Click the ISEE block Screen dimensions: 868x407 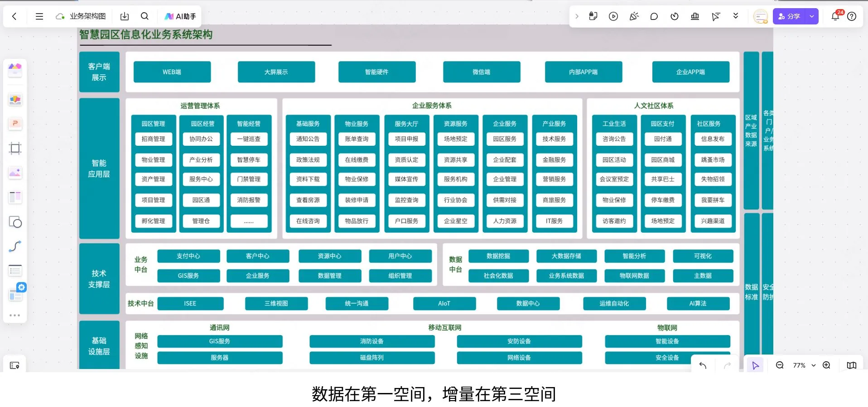pyautogui.click(x=190, y=304)
